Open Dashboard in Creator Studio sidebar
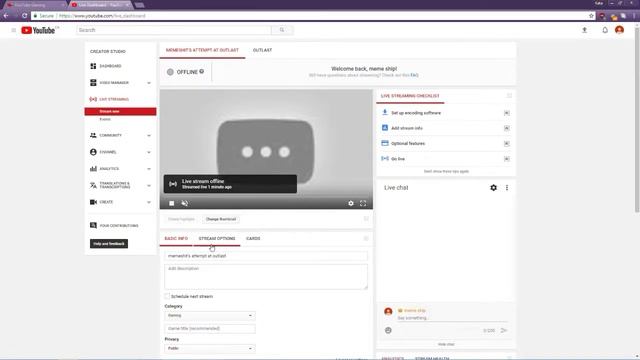Viewport: 640px width, 360px height. coord(110,66)
